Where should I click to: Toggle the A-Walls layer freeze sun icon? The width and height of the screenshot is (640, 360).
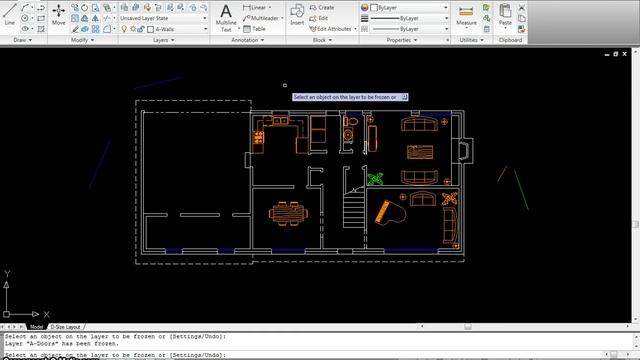click(x=133, y=29)
